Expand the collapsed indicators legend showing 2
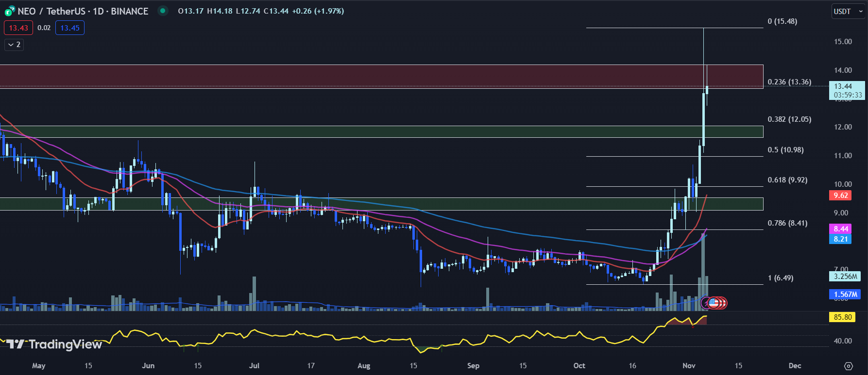 click(x=14, y=45)
